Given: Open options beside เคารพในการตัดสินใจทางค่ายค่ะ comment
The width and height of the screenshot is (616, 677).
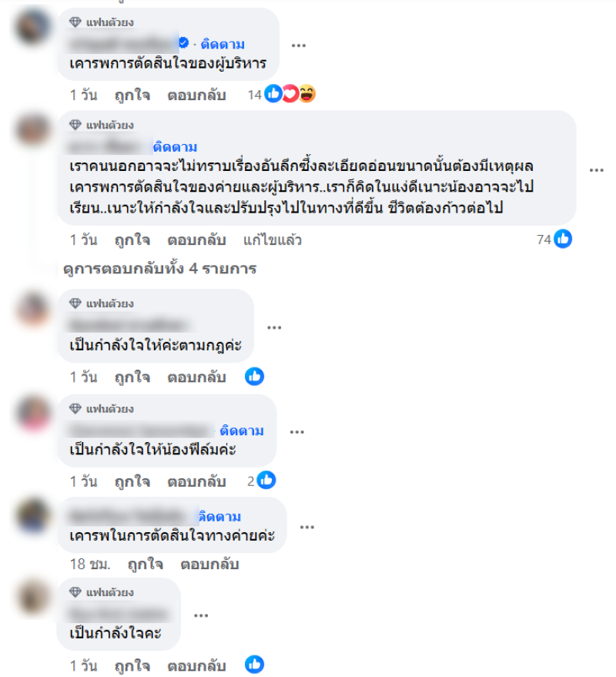Looking at the screenshot, I should click(x=307, y=527).
